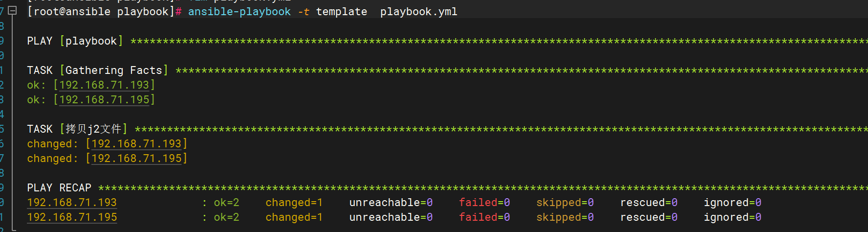The width and height of the screenshot is (868, 232).
Task: Click first 'ok:' status under Gathering Facts
Action: click(37, 85)
